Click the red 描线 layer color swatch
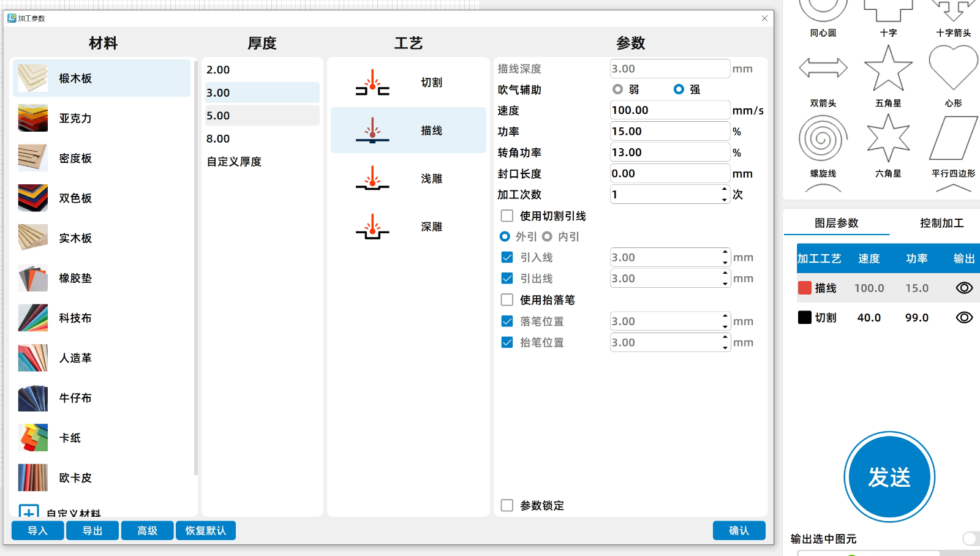This screenshot has width=980, height=556. (805, 288)
